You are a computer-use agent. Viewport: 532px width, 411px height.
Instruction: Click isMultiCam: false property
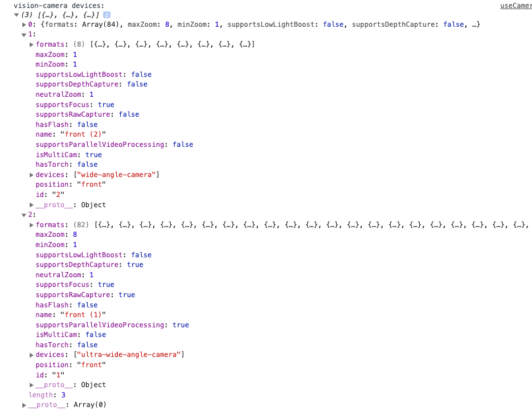[x=71, y=335]
